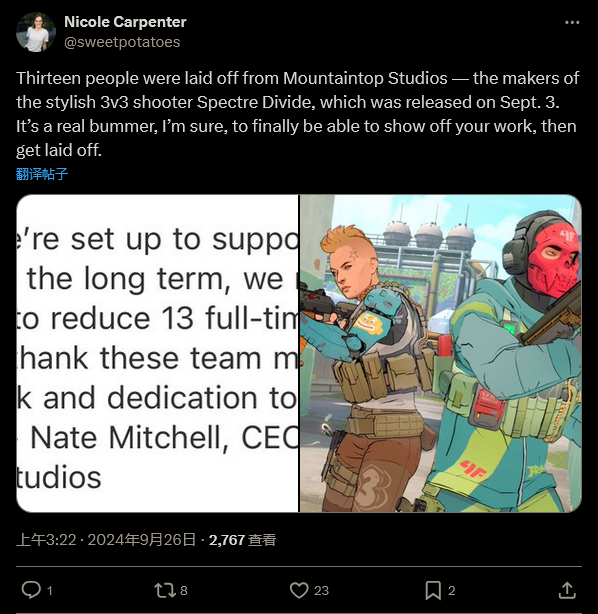Share post via upload arrow icon
The width and height of the screenshot is (598, 614).
(567, 590)
